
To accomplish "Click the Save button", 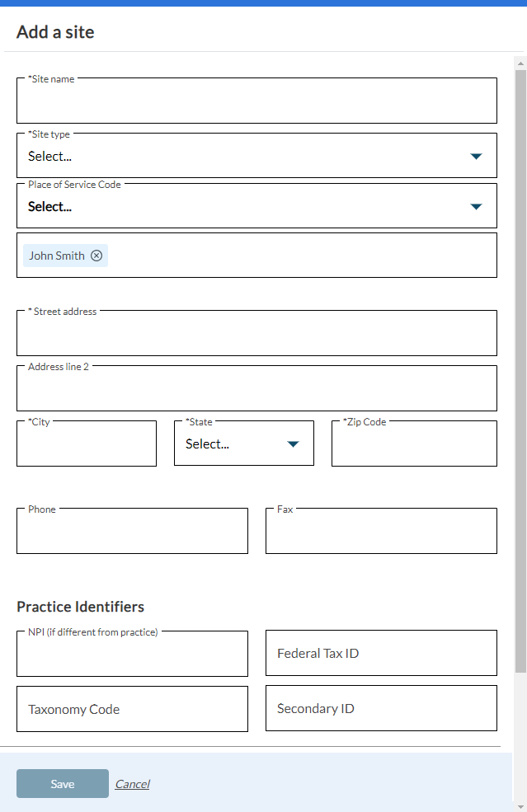I will 63,784.
